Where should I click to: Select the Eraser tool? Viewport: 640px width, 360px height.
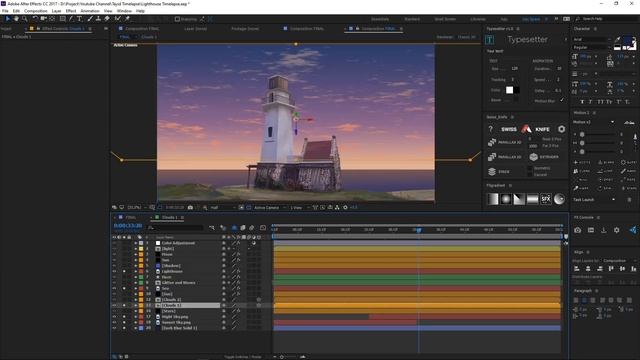click(107, 19)
